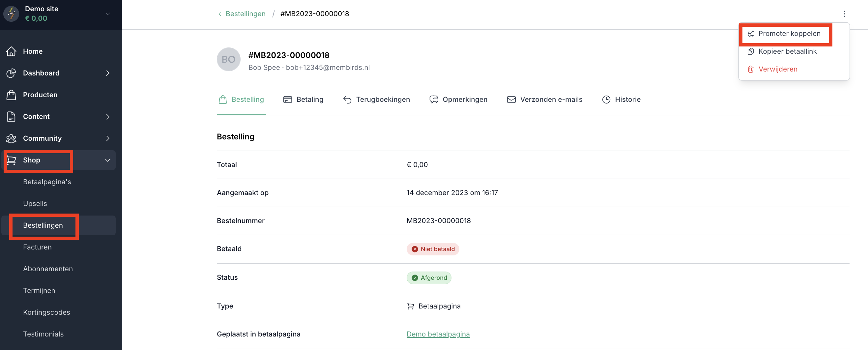This screenshot has height=350, width=868.
Task: Click the Content document icon
Action: coord(11,117)
